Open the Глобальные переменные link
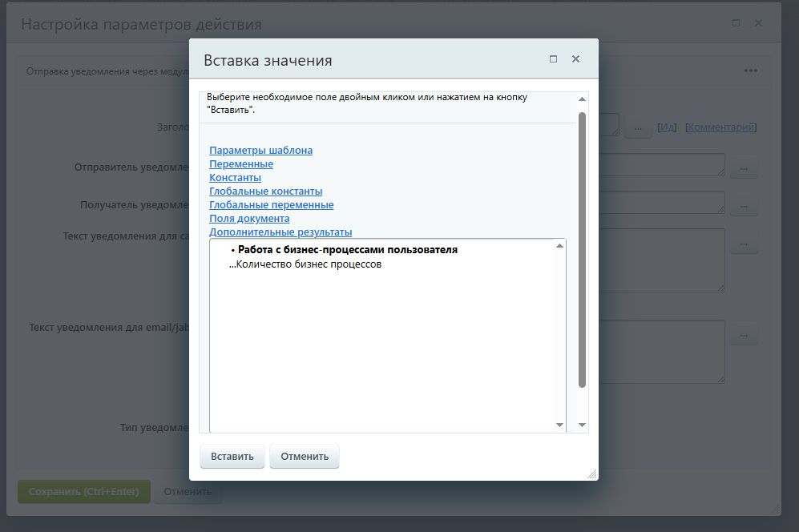This screenshot has width=799, height=532. coord(271,205)
